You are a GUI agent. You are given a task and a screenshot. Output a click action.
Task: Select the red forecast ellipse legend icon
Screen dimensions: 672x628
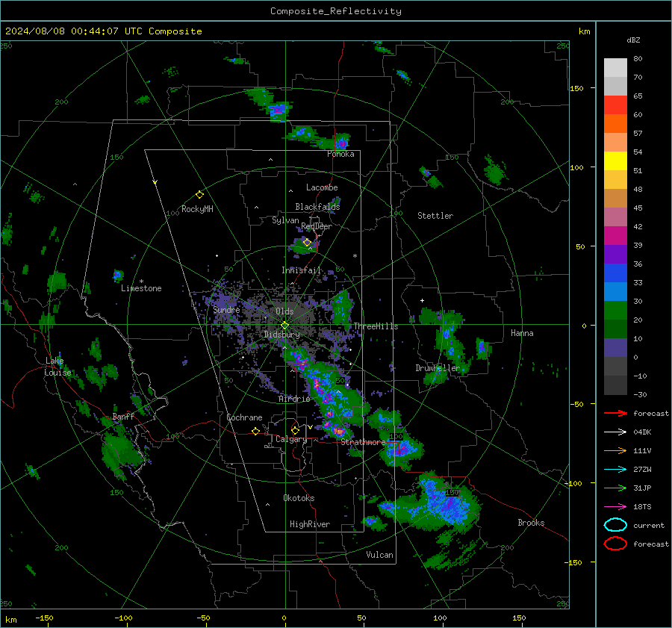(615, 544)
